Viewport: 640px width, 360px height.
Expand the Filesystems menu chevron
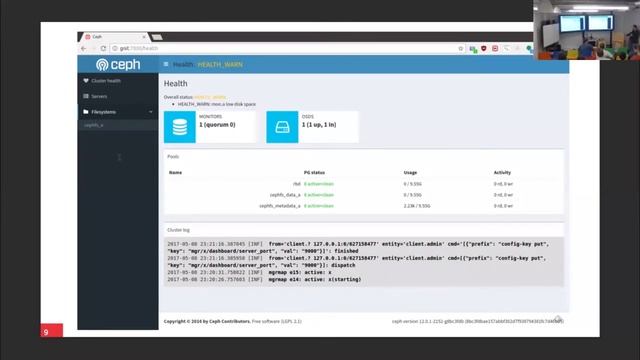151,112
